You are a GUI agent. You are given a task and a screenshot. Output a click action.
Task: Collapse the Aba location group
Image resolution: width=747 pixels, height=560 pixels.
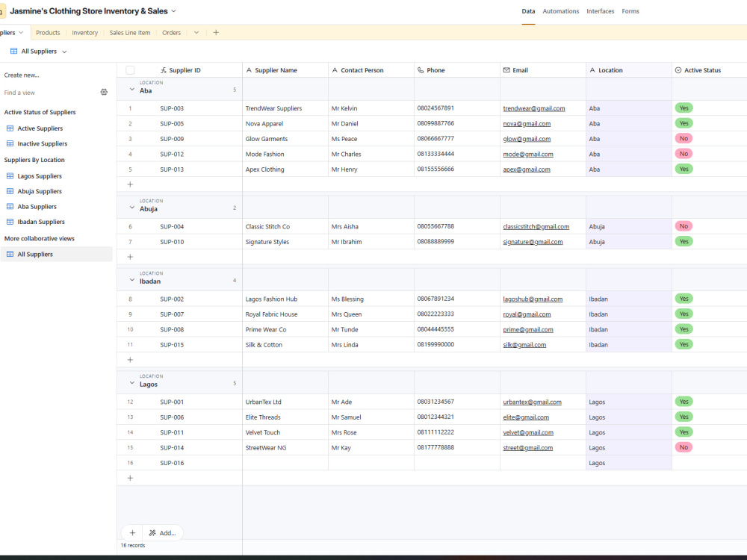132,89
